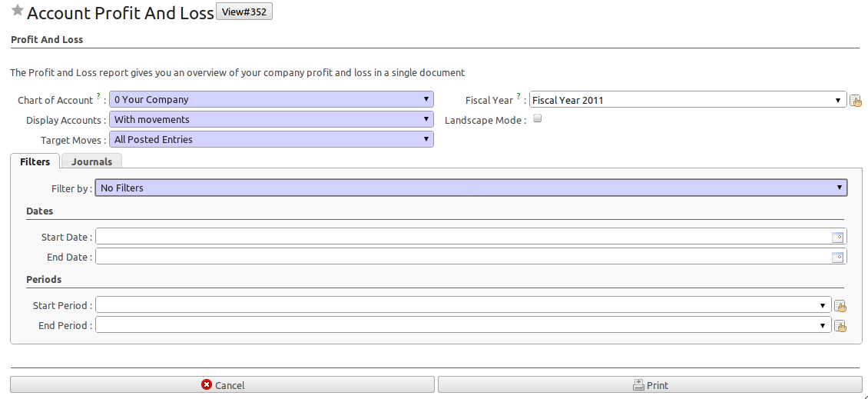Switch to the Journals tab

tap(92, 161)
